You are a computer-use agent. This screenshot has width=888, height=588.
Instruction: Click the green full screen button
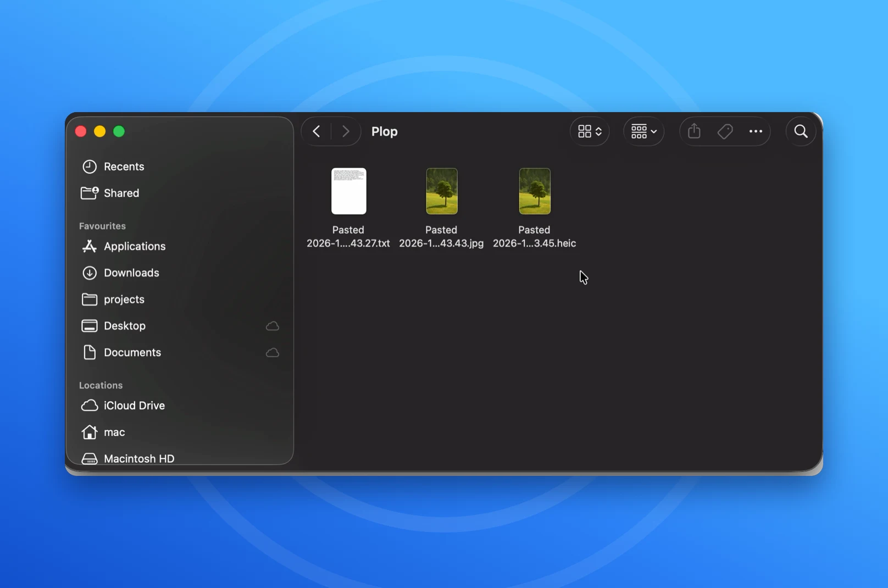coord(119,131)
